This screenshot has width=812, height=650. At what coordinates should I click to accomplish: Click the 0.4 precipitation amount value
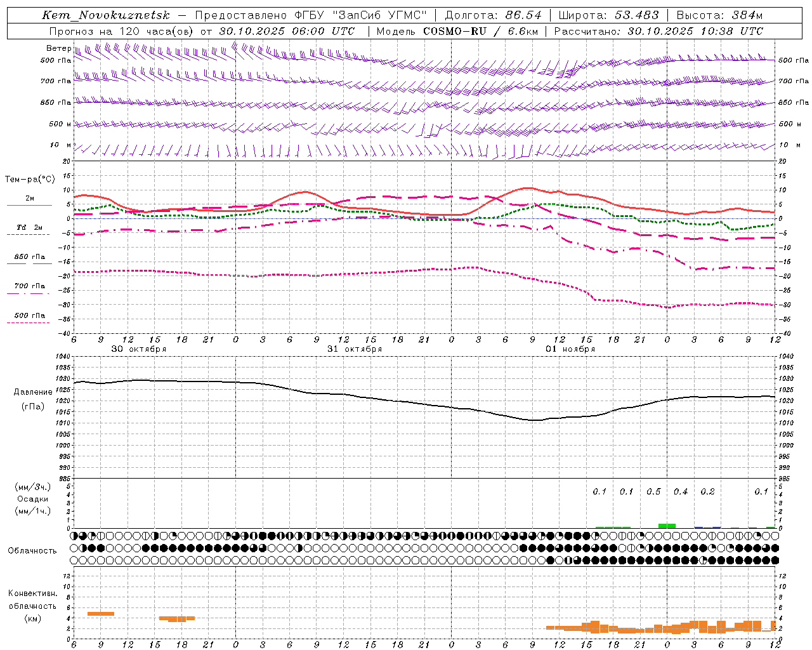tap(680, 491)
